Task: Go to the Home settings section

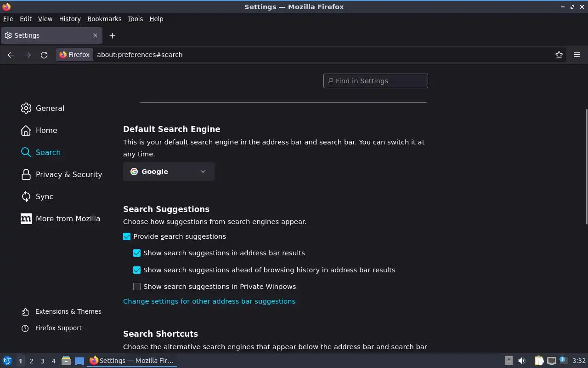Action: tap(39, 130)
